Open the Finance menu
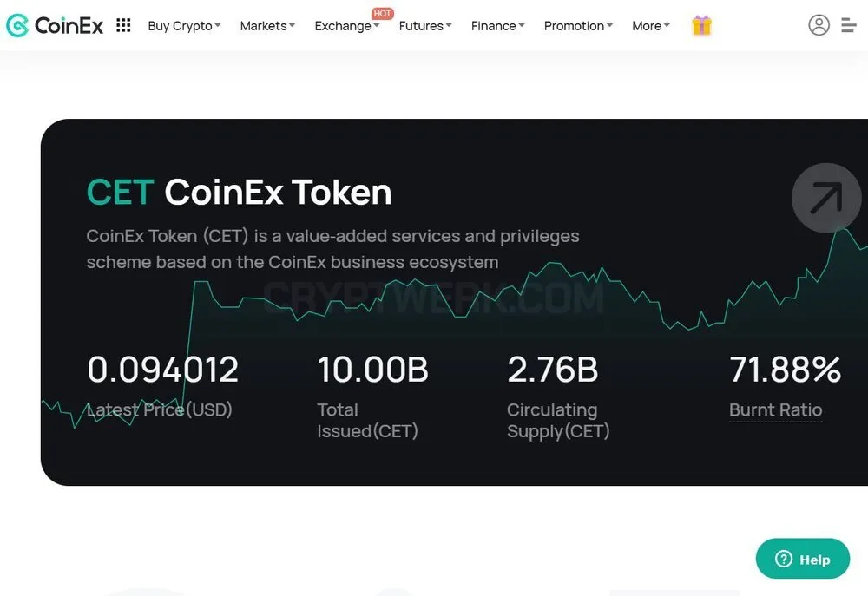Screen dimensions: 868x596 [497, 26]
